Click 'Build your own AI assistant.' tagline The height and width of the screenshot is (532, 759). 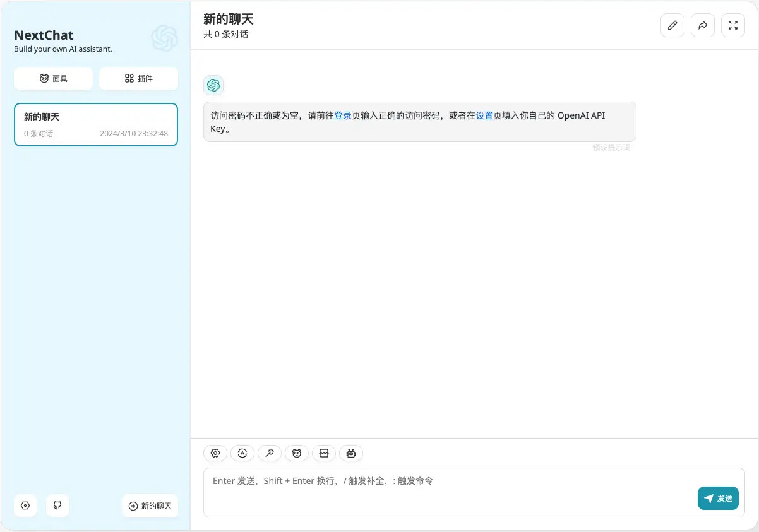[63, 49]
